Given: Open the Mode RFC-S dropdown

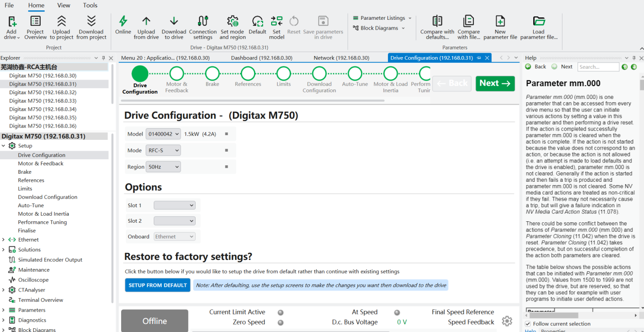Looking at the screenshot, I should coord(163,150).
